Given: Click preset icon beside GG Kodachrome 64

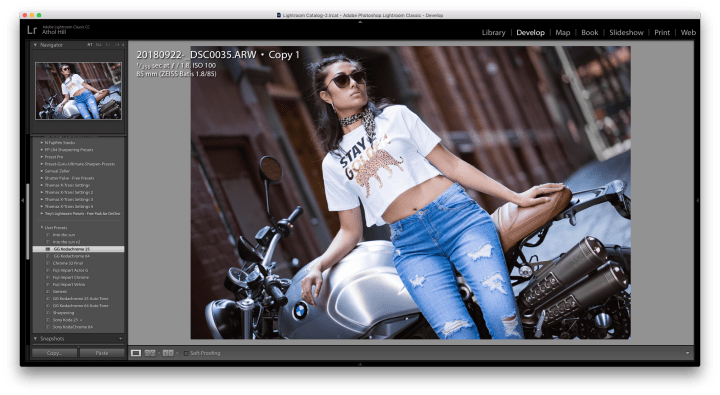Looking at the screenshot, I should click(x=48, y=256).
